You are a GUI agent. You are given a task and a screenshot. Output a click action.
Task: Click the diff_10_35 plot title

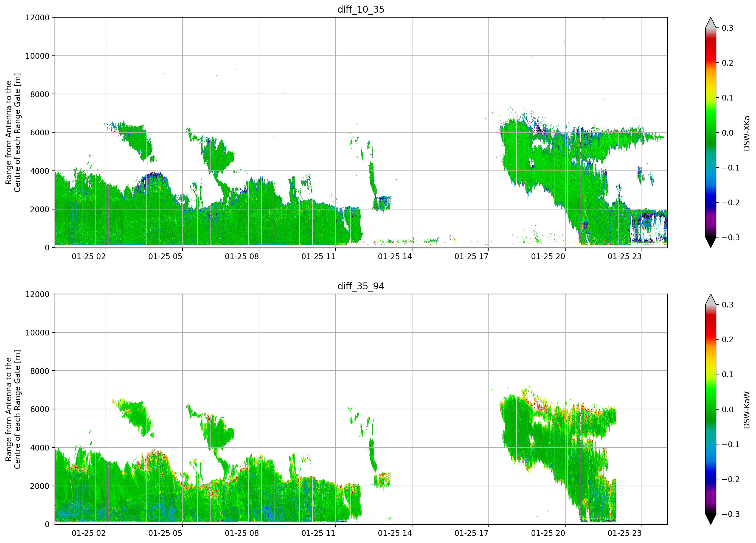[x=361, y=9]
